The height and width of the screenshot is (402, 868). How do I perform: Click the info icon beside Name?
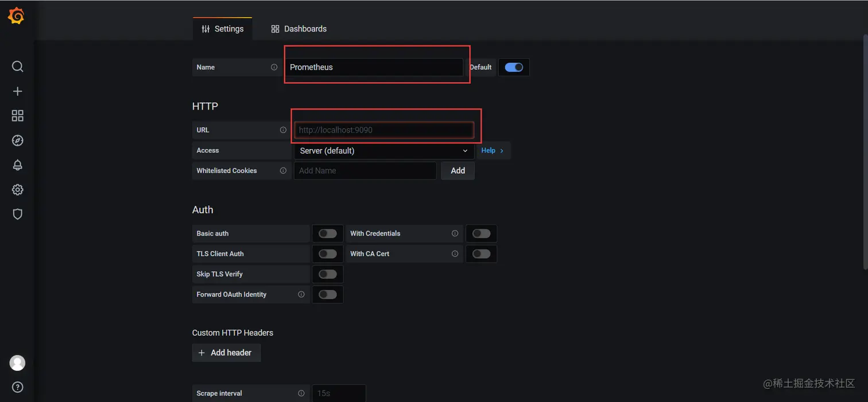click(x=274, y=67)
